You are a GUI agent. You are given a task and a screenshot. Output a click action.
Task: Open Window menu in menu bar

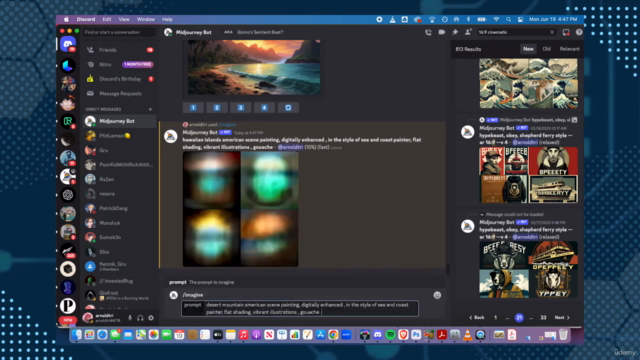click(x=146, y=19)
